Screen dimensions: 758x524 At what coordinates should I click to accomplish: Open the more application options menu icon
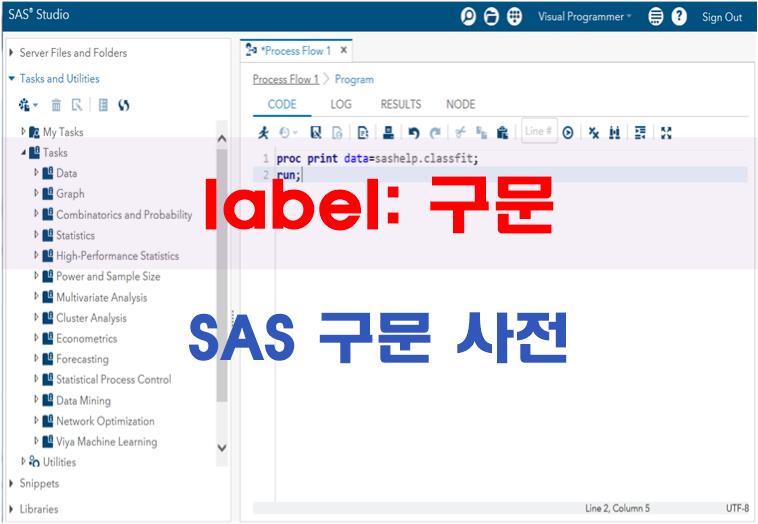[656, 17]
